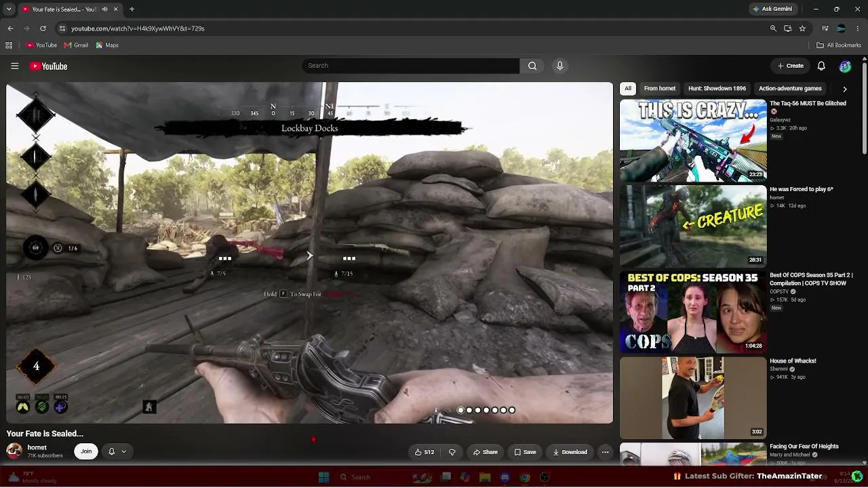Open the browser zoom magnifier icon
868x488 pixels.
pyautogui.click(x=773, y=28)
